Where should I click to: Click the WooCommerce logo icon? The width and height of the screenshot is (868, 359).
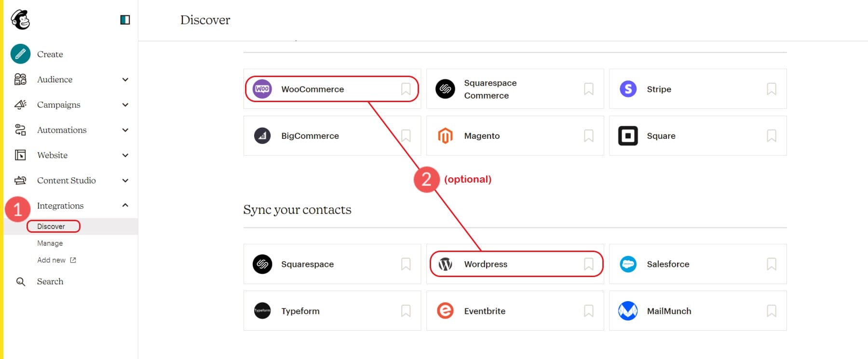[x=262, y=89]
